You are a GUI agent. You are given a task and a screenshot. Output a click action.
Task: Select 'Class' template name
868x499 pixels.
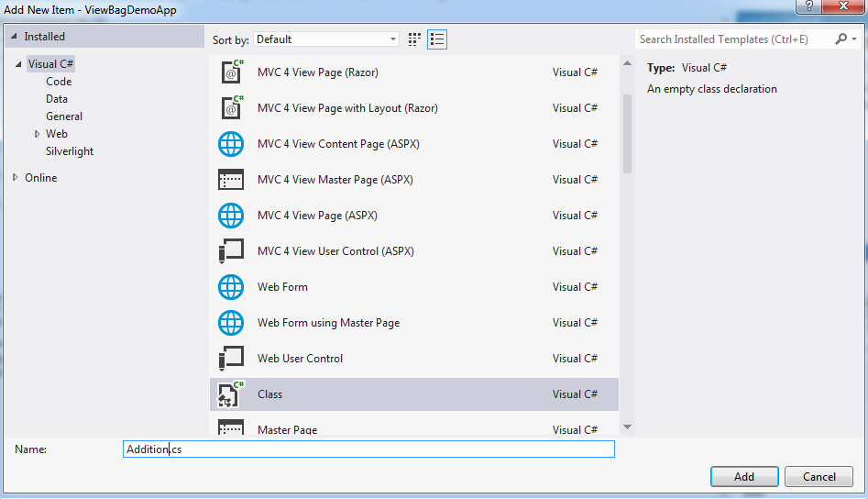pyautogui.click(x=269, y=394)
